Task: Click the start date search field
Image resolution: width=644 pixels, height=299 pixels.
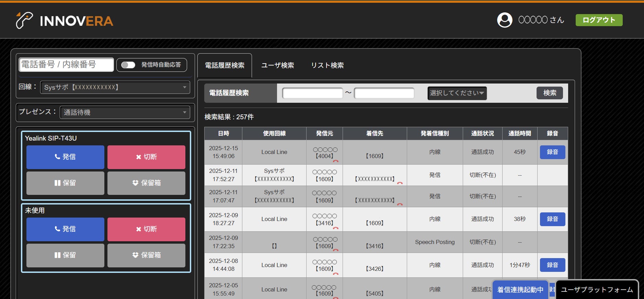Action: 312,93
